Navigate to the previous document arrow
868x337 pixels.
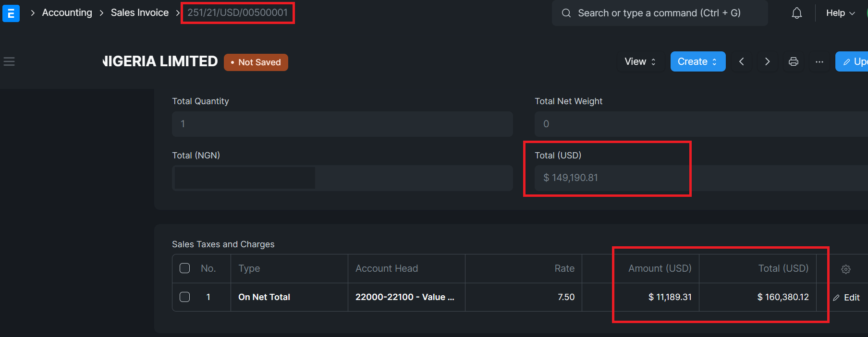(741, 61)
